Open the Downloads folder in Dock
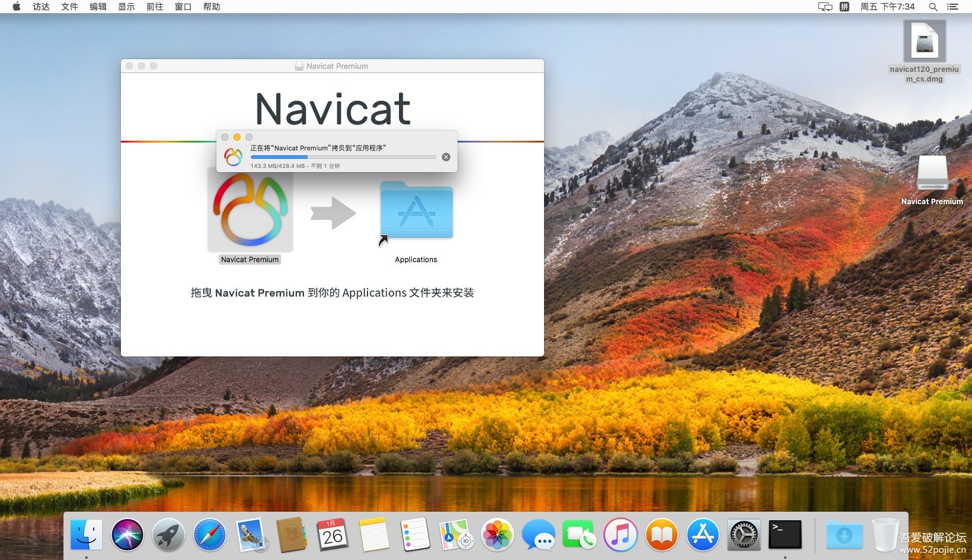This screenshot has height=560, width=972. [x=844, y=535]
